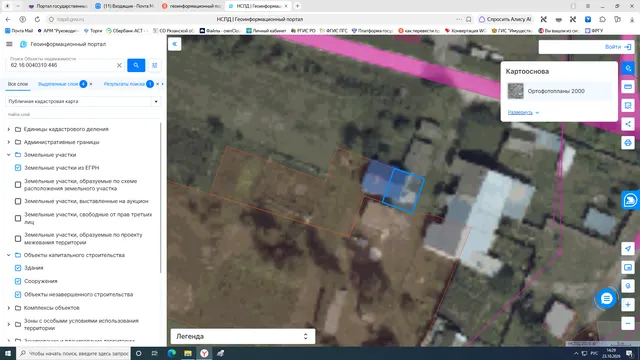Image resolution: width=640 pixels, height=360 pixels.
Task: Open the Выделенные слои tab
Action: click(58, 84)
